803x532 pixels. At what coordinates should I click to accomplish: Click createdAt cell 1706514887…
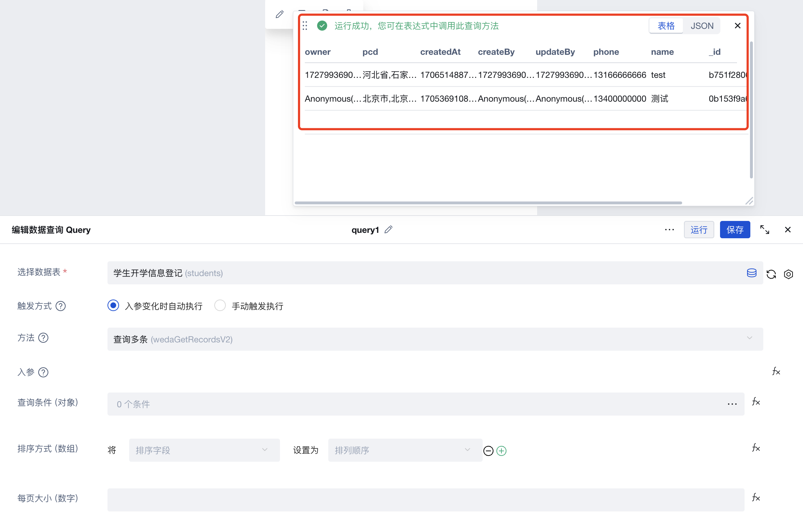(x=448, y=75)
